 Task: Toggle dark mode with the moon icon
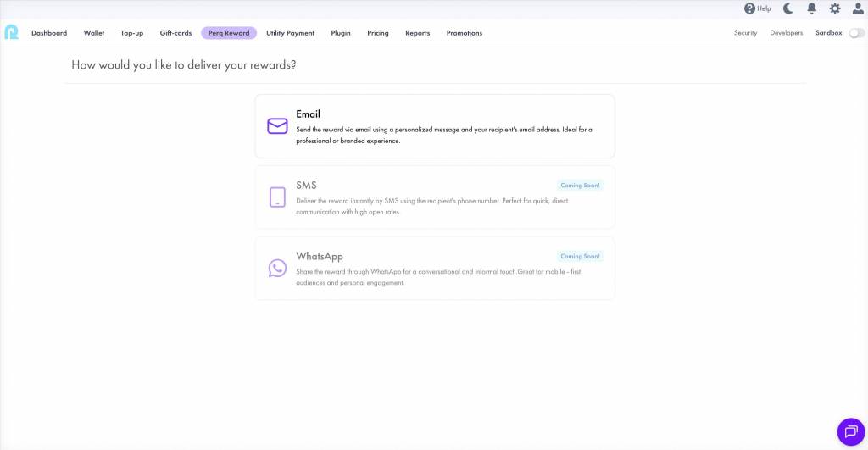[788, 8]
